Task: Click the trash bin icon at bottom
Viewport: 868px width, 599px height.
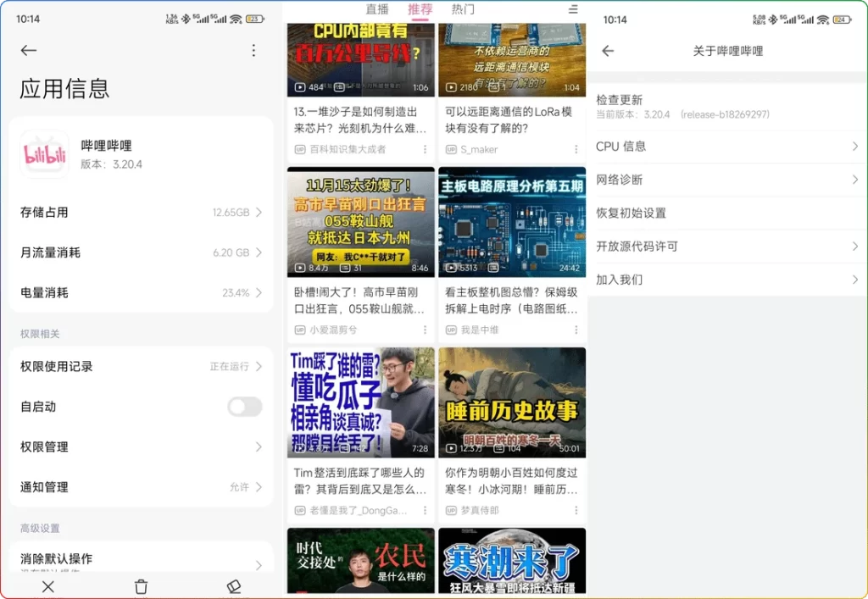Action: pyautogui.click(x=141, y=585)
